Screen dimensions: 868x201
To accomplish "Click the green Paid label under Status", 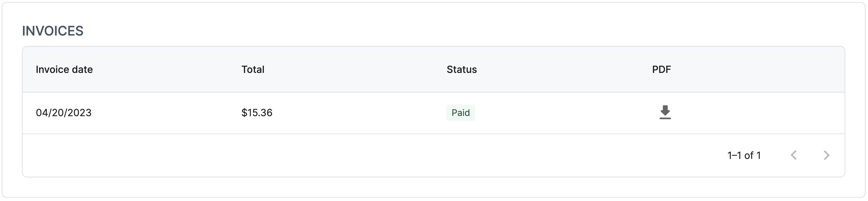I will coord(460,113).
